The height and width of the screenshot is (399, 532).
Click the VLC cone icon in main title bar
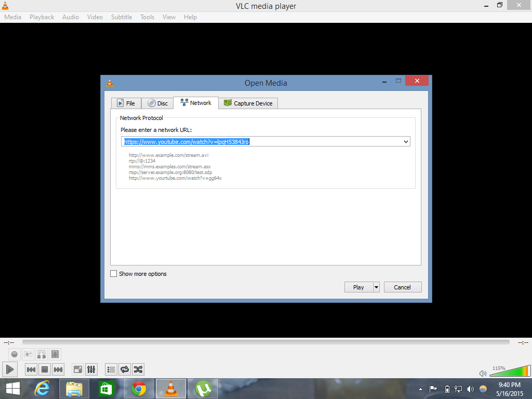[5, 5]
